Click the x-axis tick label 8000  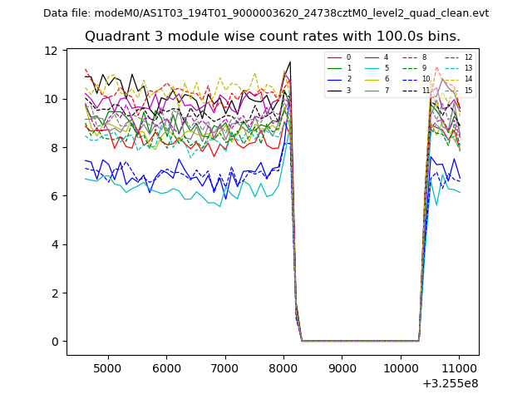(x=283, y=367)
